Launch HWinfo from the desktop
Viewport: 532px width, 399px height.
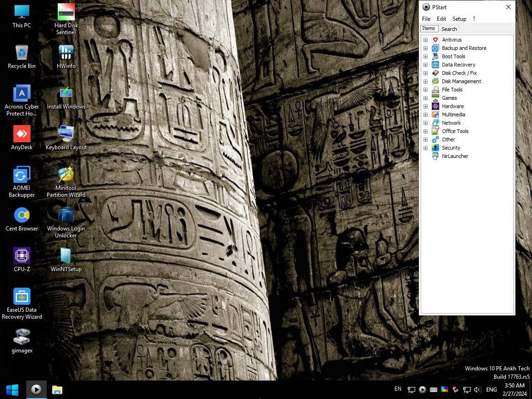tap(66, 57)
